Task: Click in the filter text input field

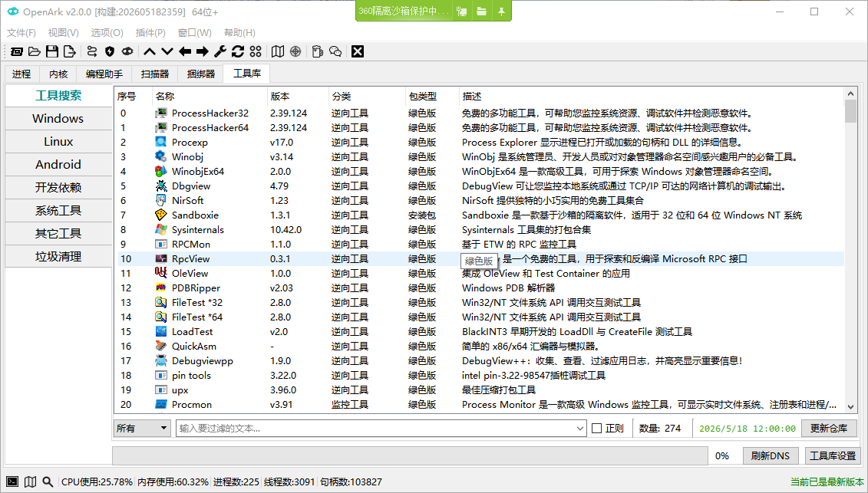Action: point(376,429)
